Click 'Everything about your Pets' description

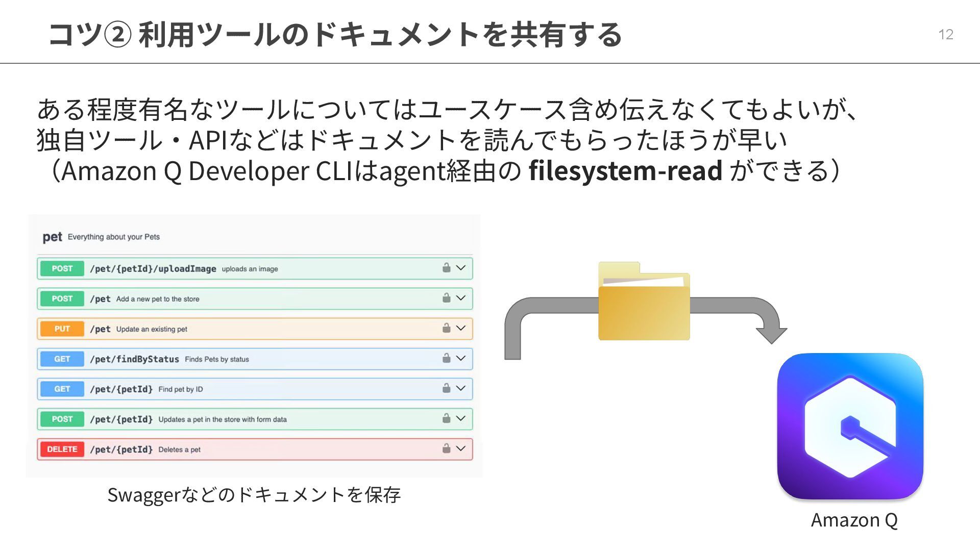tap(114, 237)
